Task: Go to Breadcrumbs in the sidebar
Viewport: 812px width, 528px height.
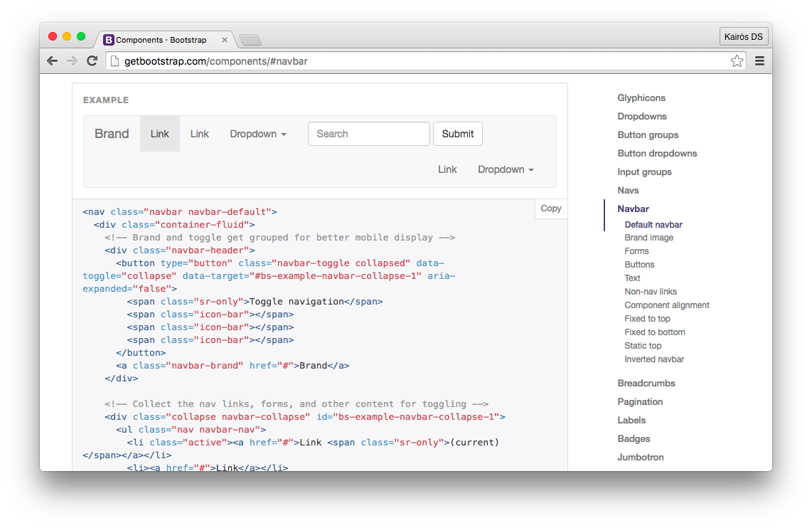Action: tap(646, 384)
